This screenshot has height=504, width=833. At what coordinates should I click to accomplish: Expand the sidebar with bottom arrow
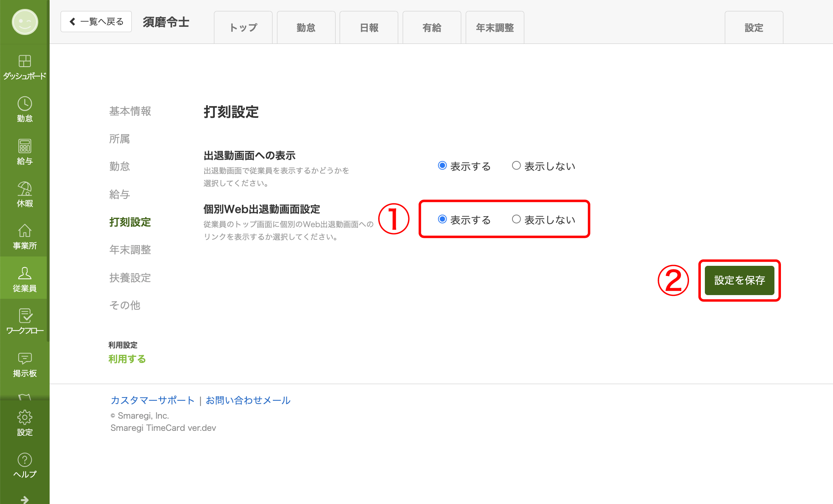(x=24, y=499)
